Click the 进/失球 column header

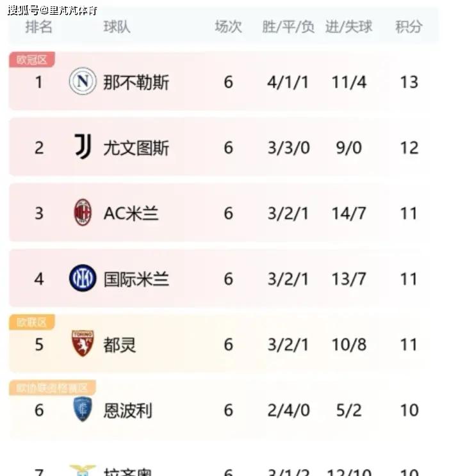coord(348,26)
